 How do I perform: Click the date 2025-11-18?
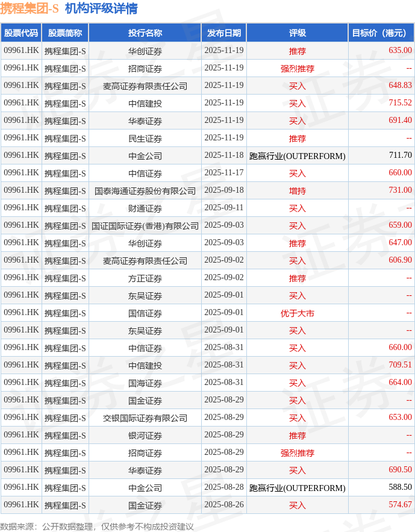click(x=224, y=155)
